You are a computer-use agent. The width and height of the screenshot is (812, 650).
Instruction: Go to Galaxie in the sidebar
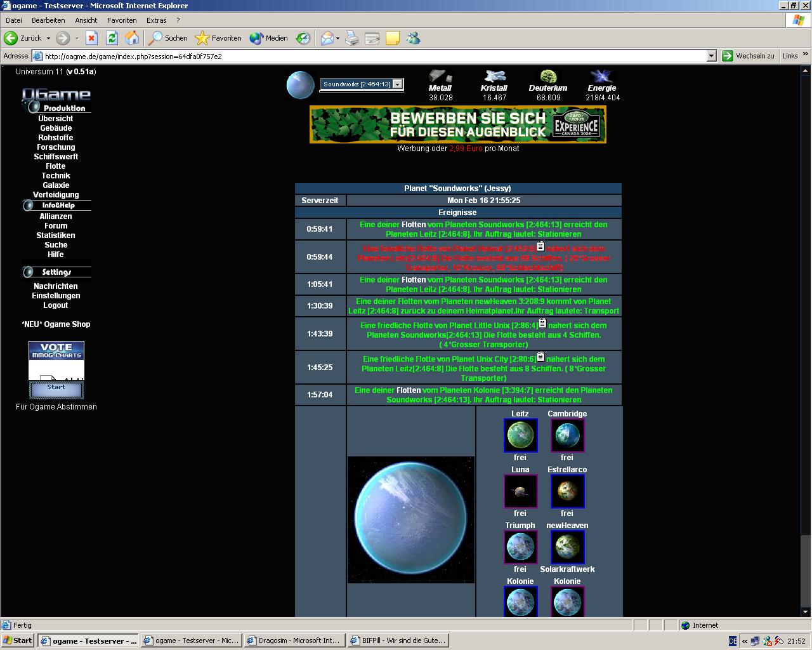pyautogui.click(x=56, y=185)
